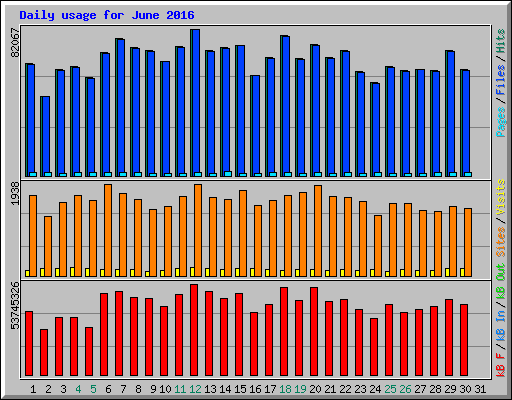Image resolution: width=512 pixels, height=400 pixels.
Task: Click day label 28 on the x-axis
Action: click(435, 389)
